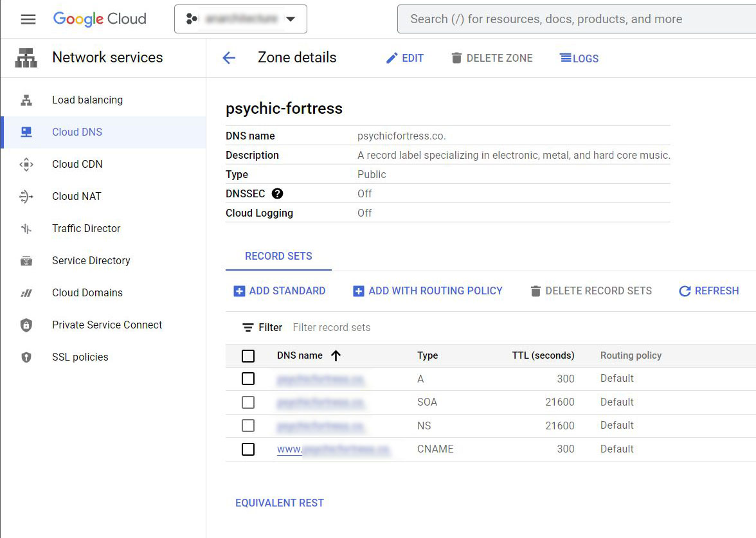Open the project selector dropdown
Image resolution: width=756 pixels, height=538 pixels.
coord(240,19)
